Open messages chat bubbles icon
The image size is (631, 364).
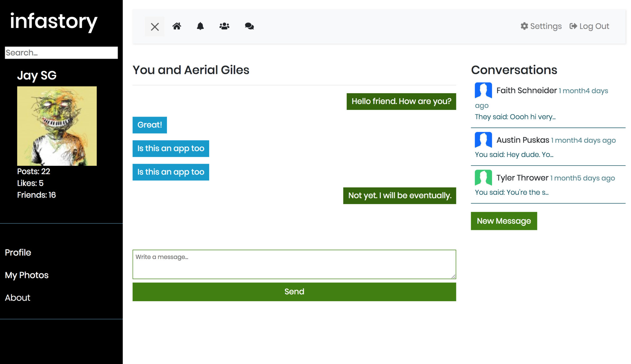tap(249, 26)
